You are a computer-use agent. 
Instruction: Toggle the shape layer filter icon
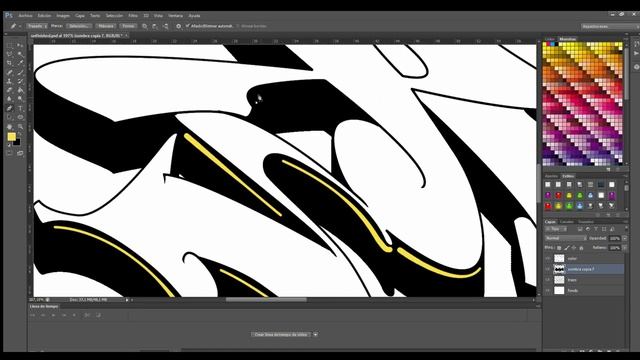click(x=604, y=229)
